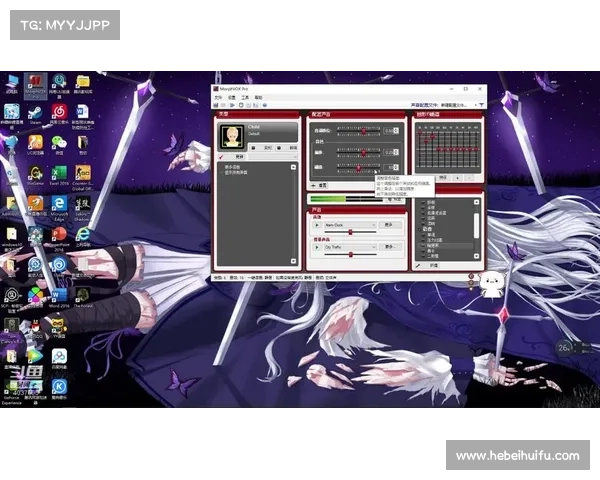600x480 pixels.
Task: Open the first menu in MorphVOX menu bar
Action: (218, 98)
